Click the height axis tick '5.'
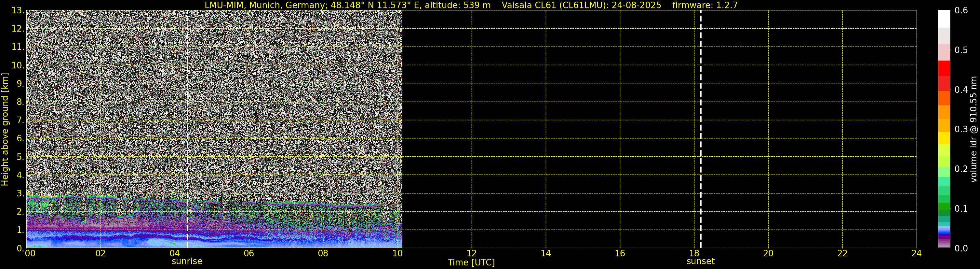This screenshot has height=269, width=980. point(20,157)
